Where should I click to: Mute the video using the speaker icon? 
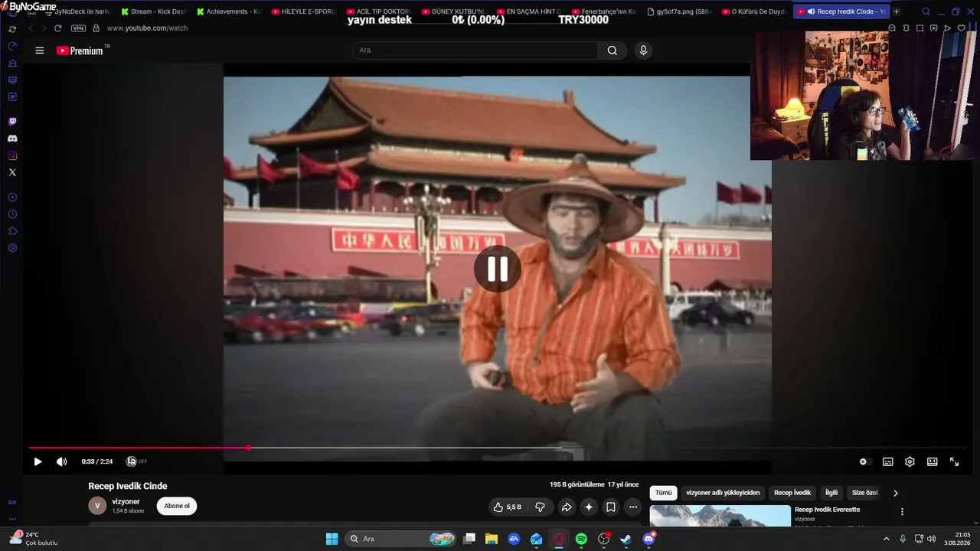pos(61,461)
